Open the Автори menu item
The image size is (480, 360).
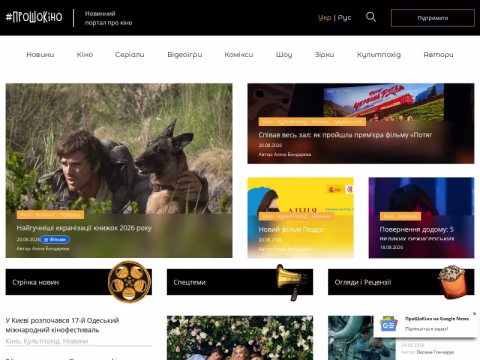click(438, 55)
